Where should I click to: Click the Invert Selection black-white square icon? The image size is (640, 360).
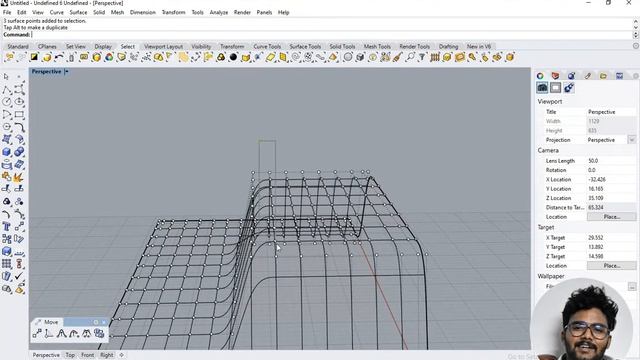coord(34,57)
